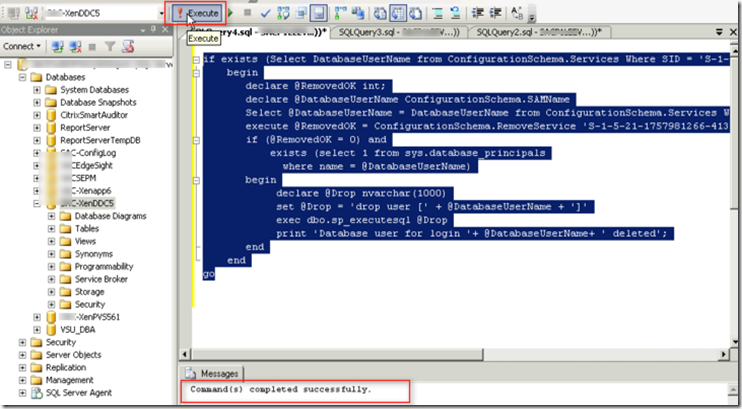Expand the CitrixSmartAuditor database
This screenshot has height=409, width=742.
[x=37, y=115]
